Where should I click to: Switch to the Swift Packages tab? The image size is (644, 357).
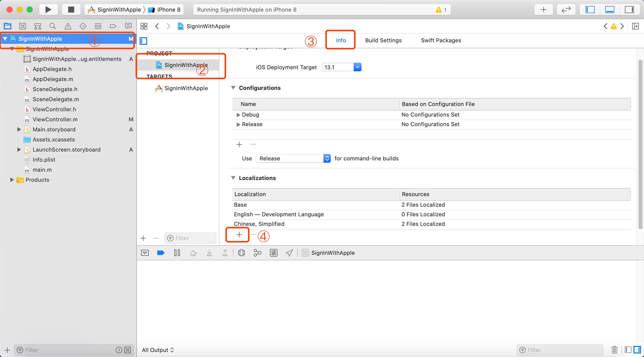point(441,40)
